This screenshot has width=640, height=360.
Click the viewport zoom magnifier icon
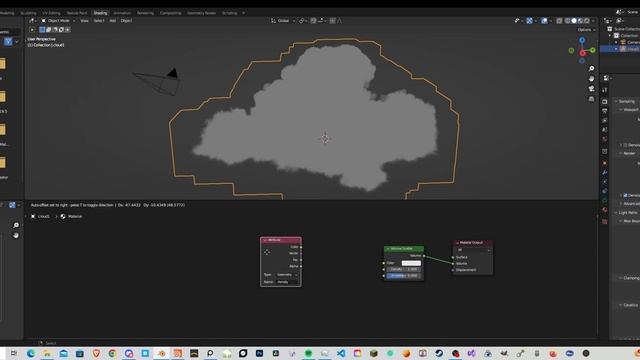click(591, 69)
